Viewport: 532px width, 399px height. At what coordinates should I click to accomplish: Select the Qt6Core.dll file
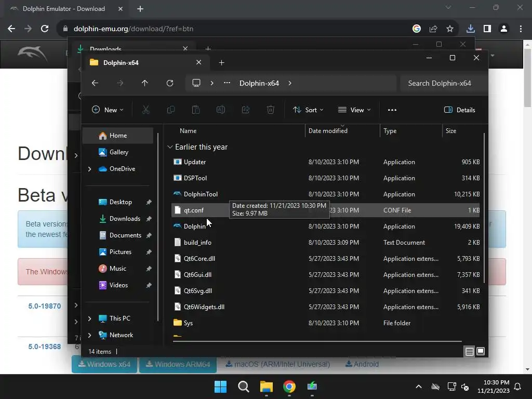tap(326, 259)
